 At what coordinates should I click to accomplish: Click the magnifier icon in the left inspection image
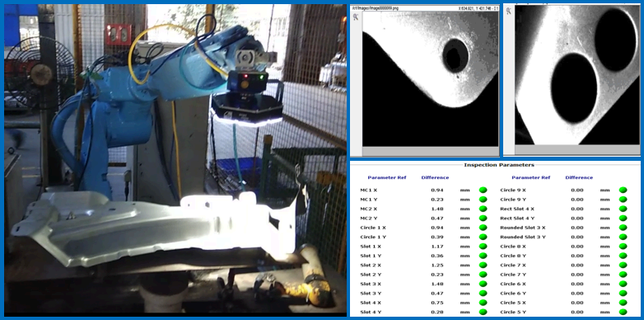[356, 16]
